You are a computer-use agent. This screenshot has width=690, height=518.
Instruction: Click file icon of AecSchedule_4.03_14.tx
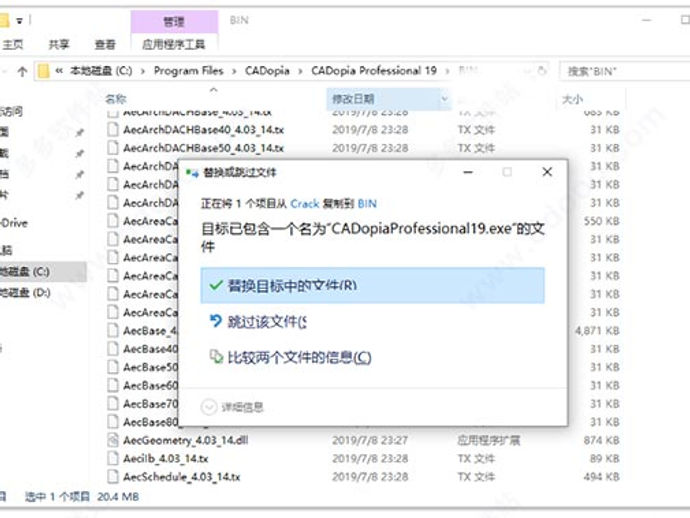[x=113, y=477]
